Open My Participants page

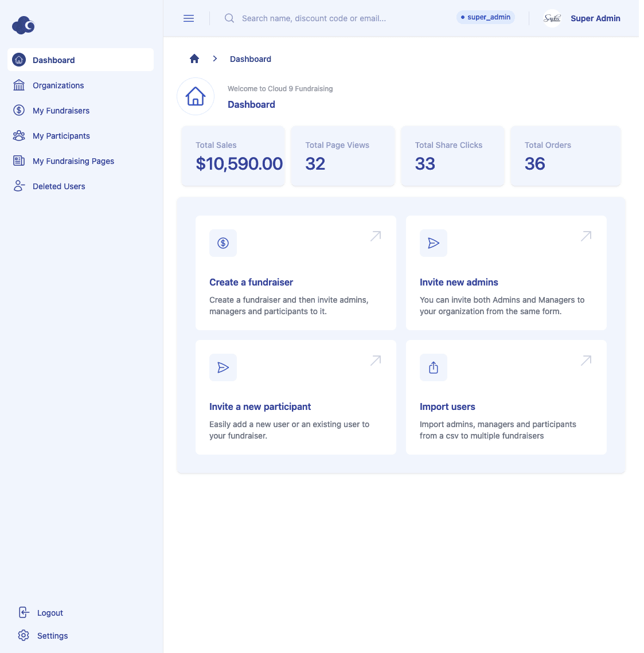click(x=61, y=136)
